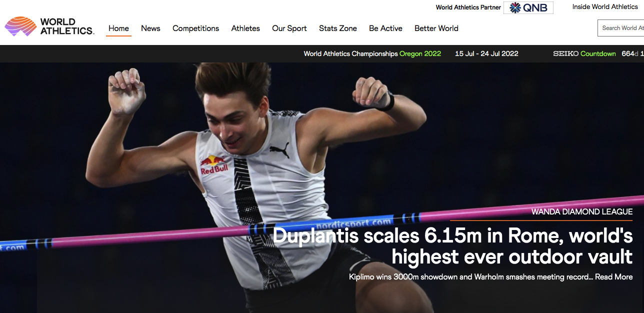Viewport: 644px width, 313px height.
Task: Select the Wanda Diamond League label
Action: [582, 212]
